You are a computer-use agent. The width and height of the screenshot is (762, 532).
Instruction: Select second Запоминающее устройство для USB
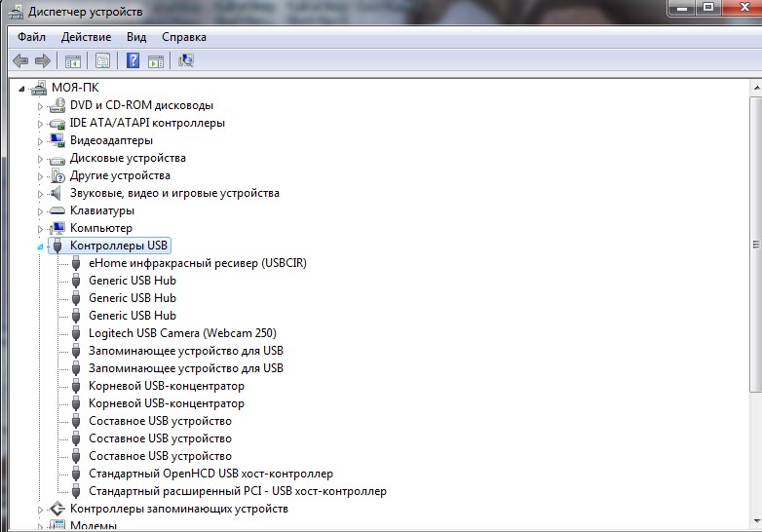click(186, 368)
